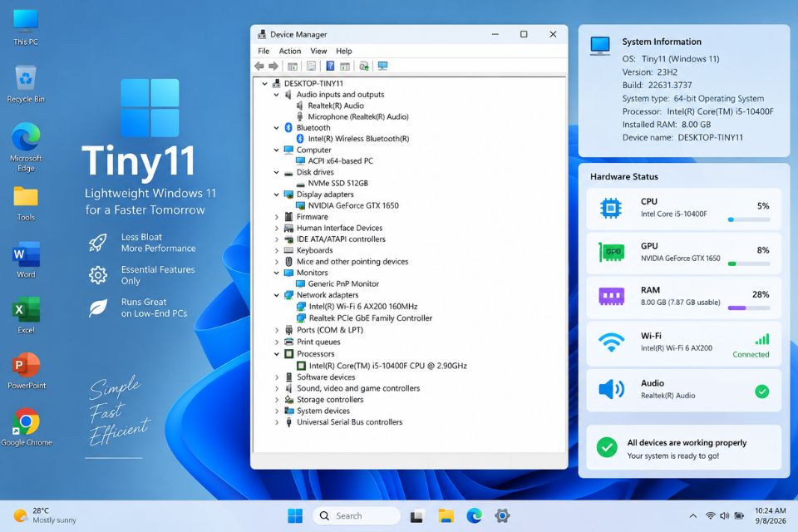This screenshot has width=798, height=532.
Task: Click the CPU usage progress bar
Action: tap(749, 220)
